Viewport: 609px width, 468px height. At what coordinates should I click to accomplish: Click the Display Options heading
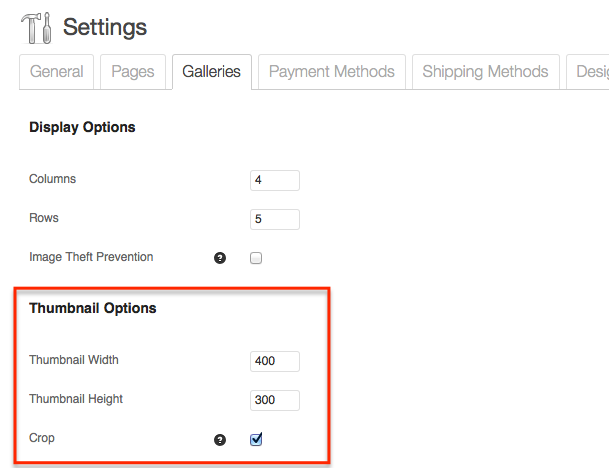tap(82, 127)
